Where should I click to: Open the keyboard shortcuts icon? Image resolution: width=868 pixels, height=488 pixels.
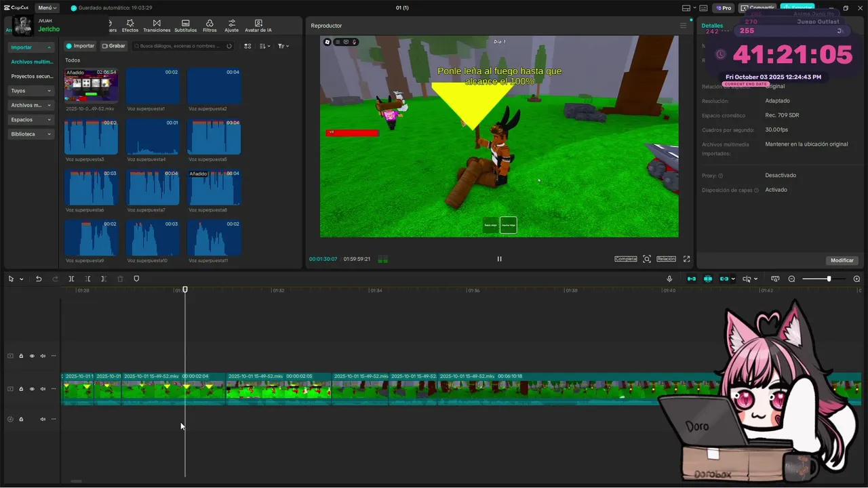pyautogui.click(x=703, y=8)
